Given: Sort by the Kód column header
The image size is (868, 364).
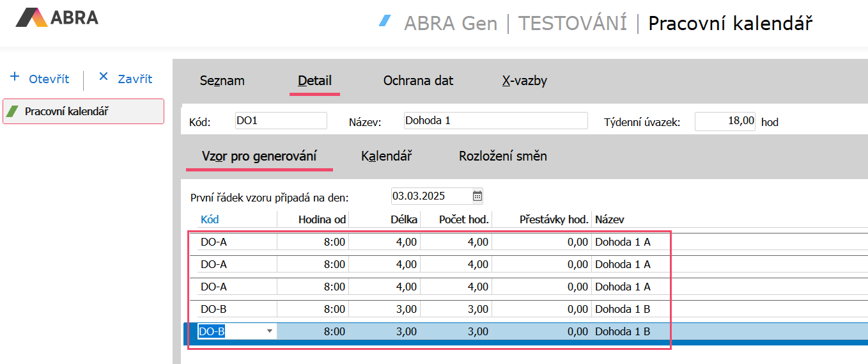Looking at the screenshot, I should [x=210, y=219].
